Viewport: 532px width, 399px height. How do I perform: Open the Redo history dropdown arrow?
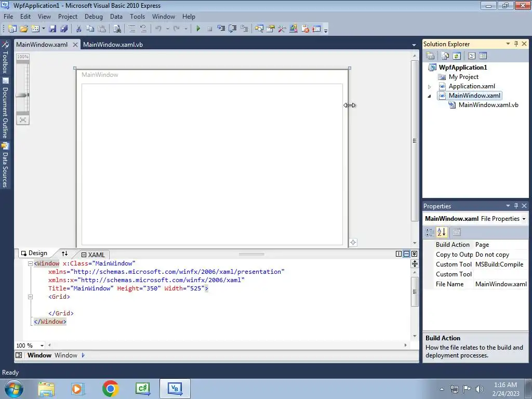tap(185, 29)
